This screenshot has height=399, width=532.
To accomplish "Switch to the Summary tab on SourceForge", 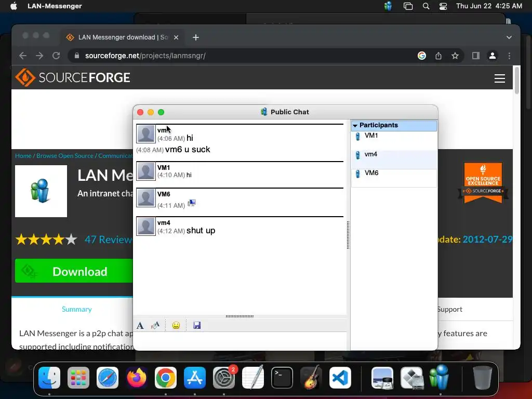I will 77,309.
